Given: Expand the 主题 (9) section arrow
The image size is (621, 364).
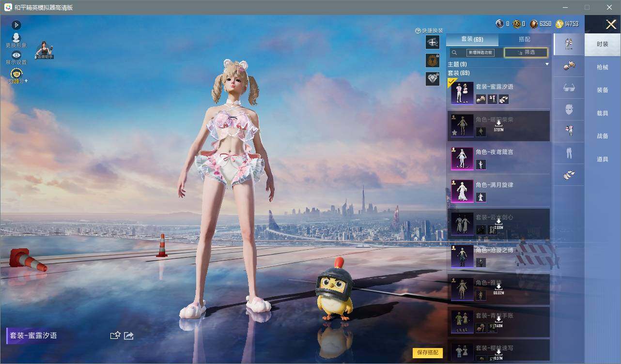Looking at the screenshot, I should tap(547, 64).
